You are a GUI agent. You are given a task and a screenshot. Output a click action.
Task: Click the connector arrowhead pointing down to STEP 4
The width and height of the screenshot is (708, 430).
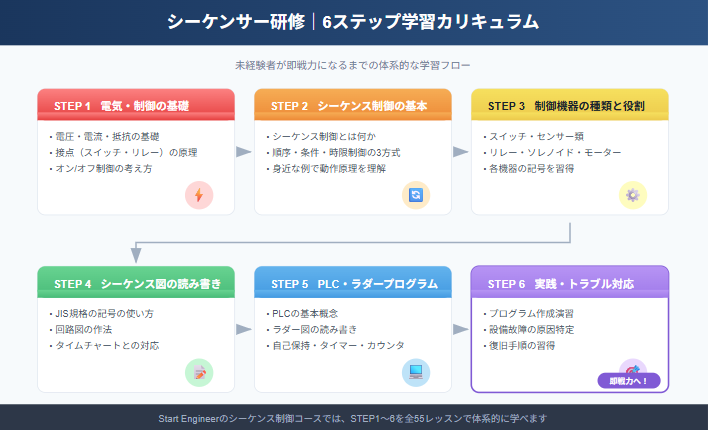[136, 257]
